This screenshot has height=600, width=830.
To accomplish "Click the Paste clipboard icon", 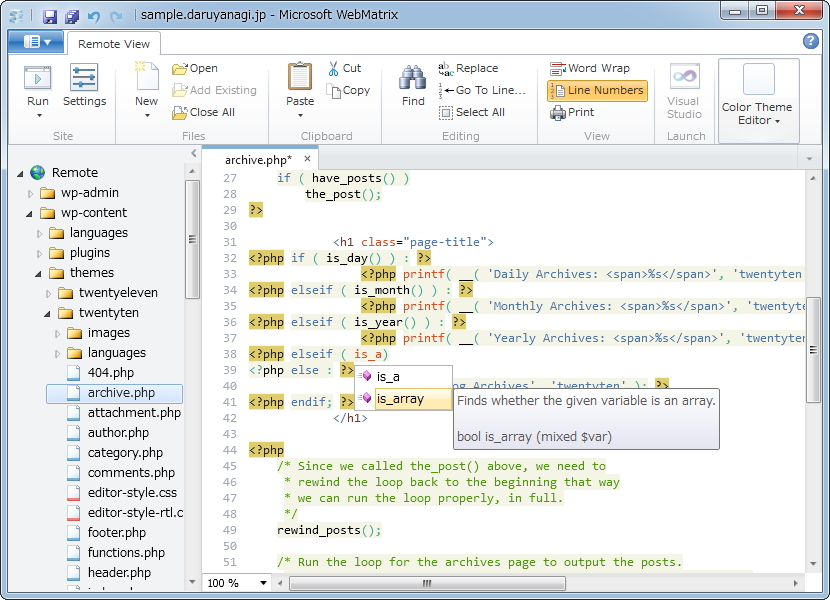I will coord(300,78).
